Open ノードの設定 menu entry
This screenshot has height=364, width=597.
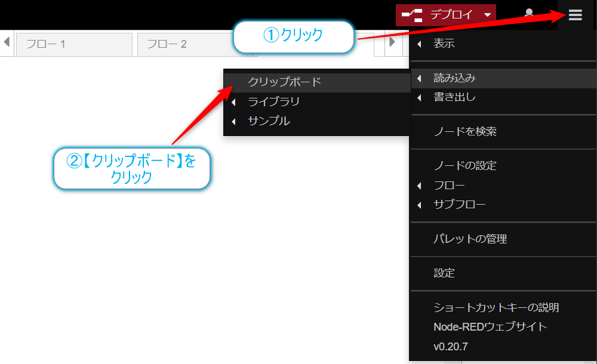[503, 166]
